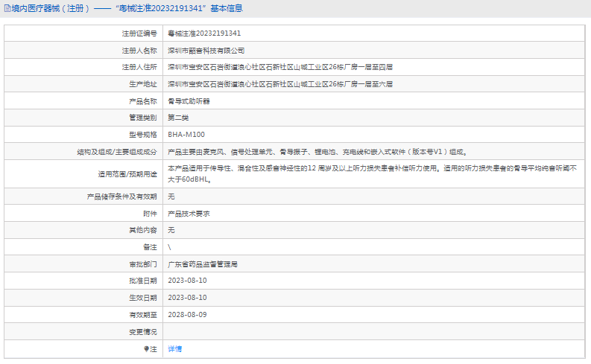Click the document icon before the page title
591x364 pixels.
(7, 8)
